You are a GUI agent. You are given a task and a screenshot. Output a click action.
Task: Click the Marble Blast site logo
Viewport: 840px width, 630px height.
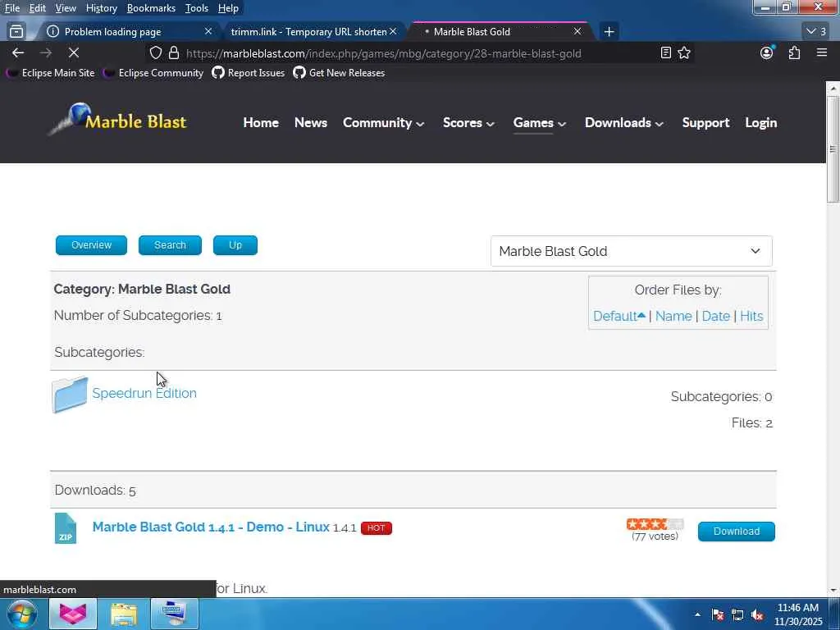click(118, 120)
